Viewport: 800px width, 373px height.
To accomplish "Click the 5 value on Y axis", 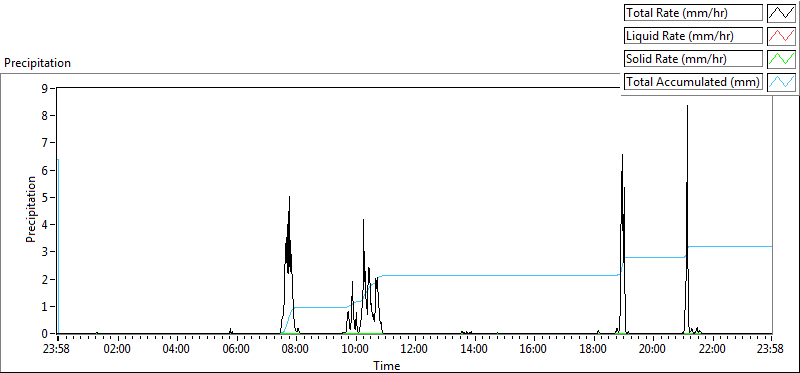I will 45,197.
